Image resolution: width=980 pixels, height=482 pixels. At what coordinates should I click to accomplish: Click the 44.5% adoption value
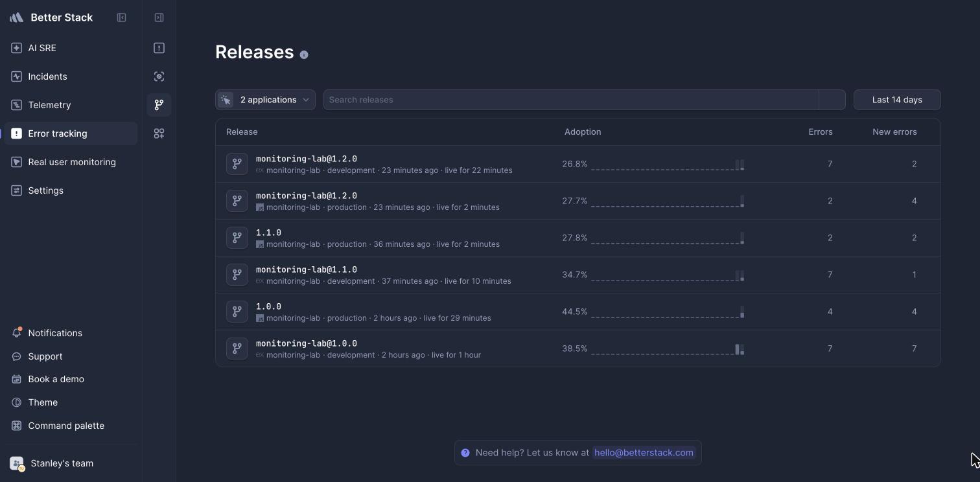click(575, 312)
